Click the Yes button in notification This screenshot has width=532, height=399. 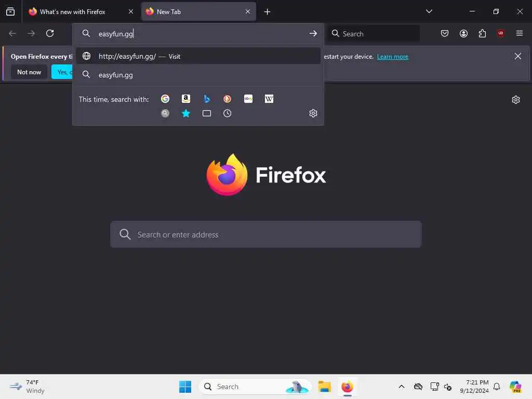pyautogui.click(x=62, y=72)
